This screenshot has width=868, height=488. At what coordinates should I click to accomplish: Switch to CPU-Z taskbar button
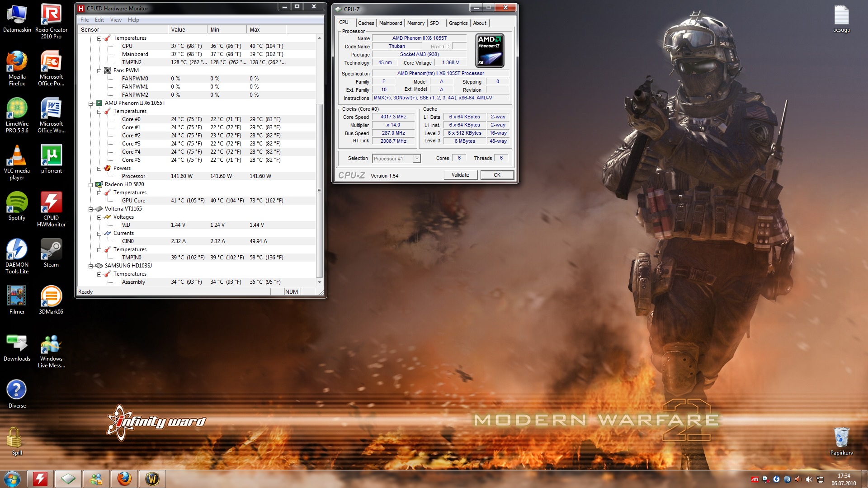(68, 479)
